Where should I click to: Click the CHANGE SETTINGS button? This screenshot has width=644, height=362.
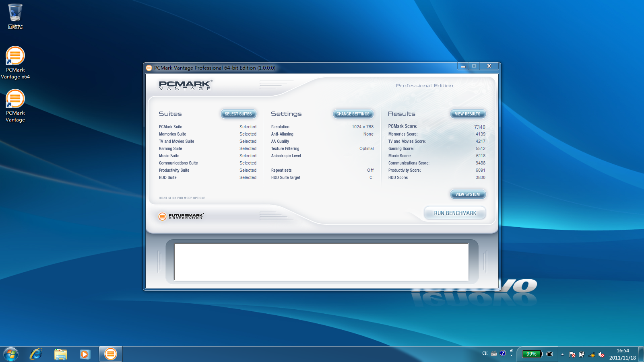pyautogui.click(x=353, y=114)
